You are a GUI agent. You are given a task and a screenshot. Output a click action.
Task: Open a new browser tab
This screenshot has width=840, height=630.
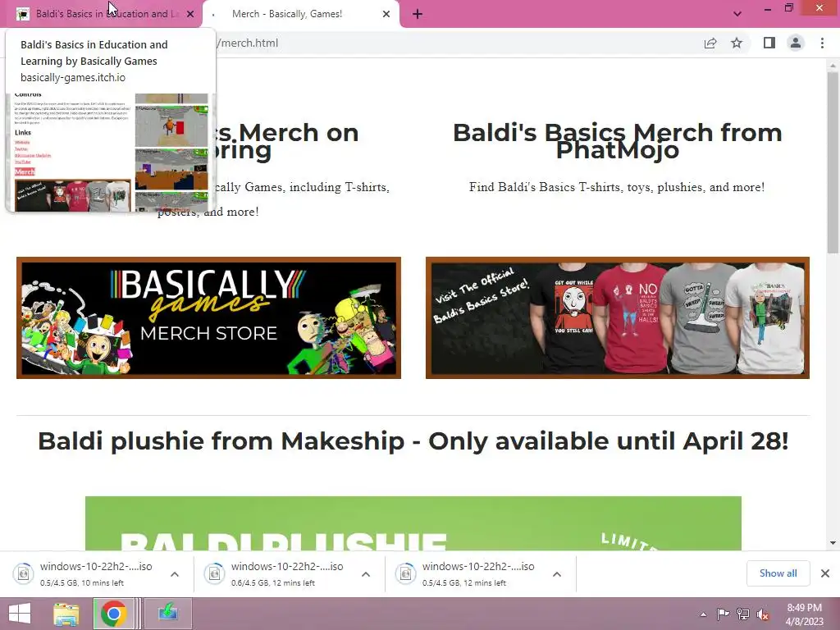(418, 14)
